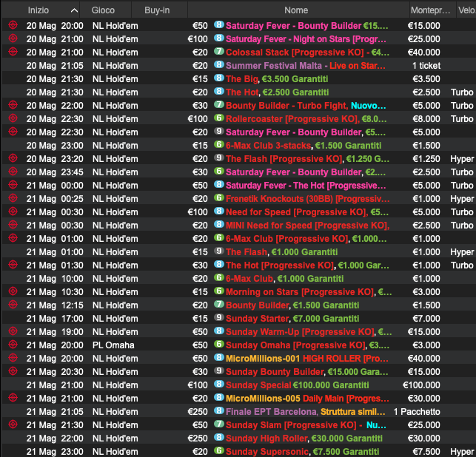476x457 pixels.
Task: Select MINI Need for Speed tournament
Action: tap(308, 226)
